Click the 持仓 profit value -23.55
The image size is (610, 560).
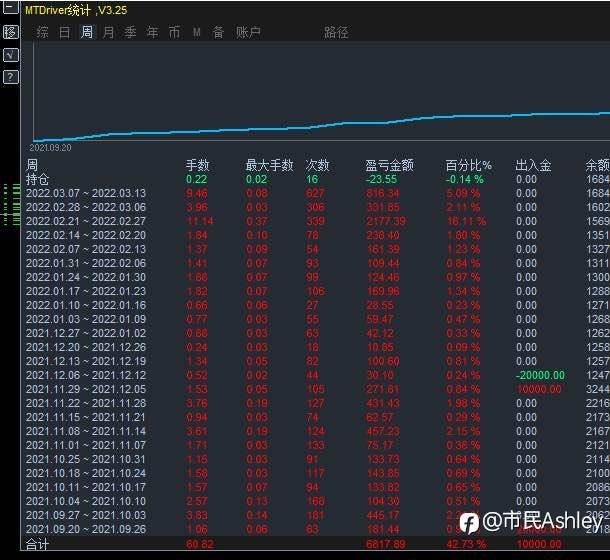tap(381, 179)
